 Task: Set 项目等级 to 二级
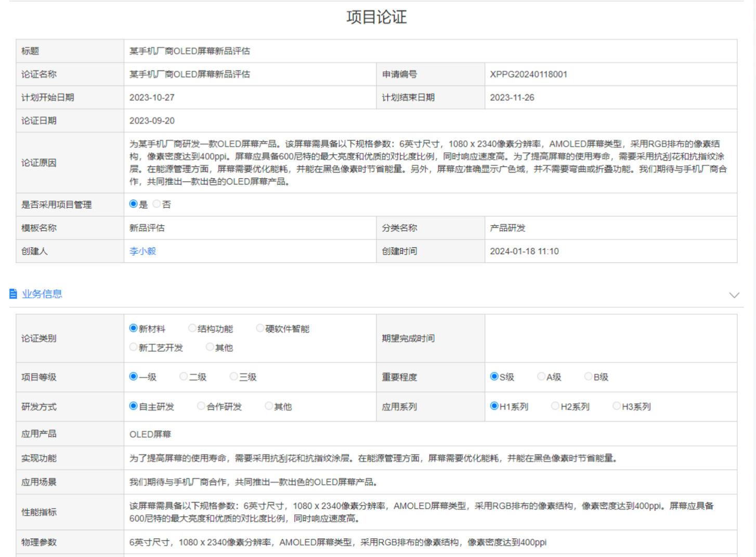click(x=184, y=377)
